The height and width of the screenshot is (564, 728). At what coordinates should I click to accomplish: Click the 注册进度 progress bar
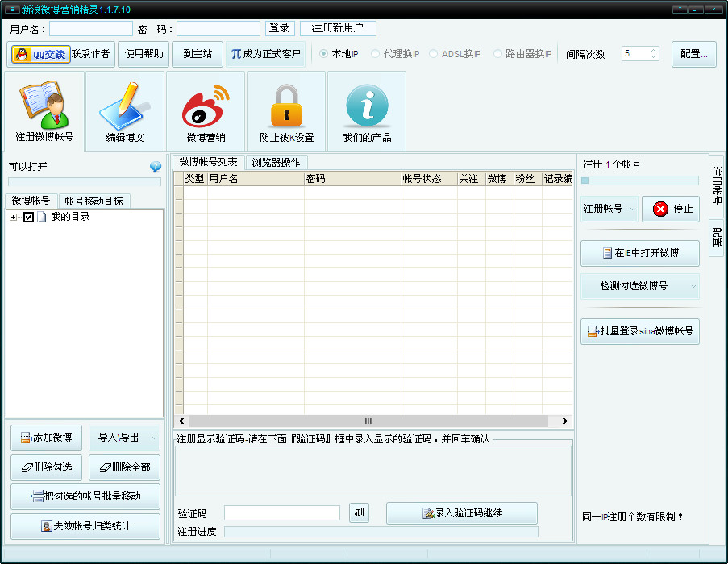click(x=381, y=532)
